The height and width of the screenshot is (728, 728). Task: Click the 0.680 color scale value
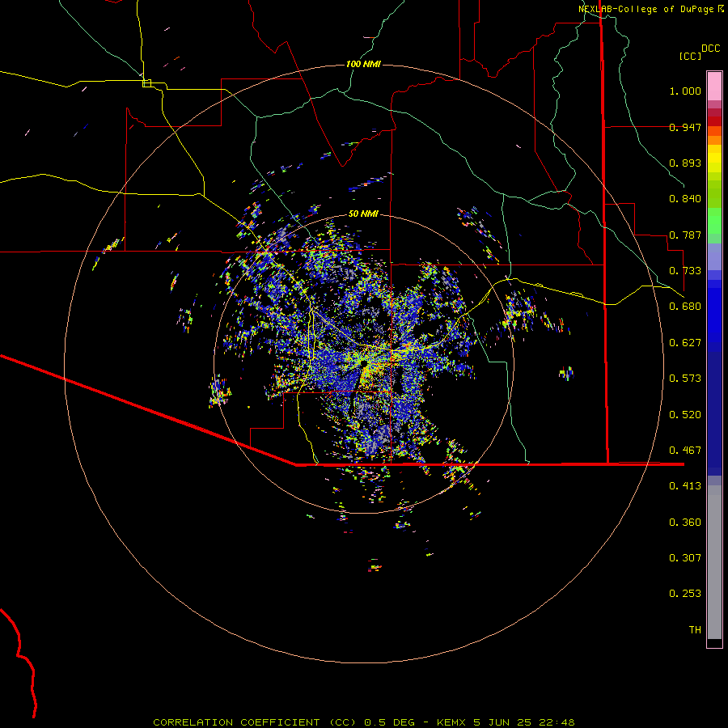(x=685, y=307)
